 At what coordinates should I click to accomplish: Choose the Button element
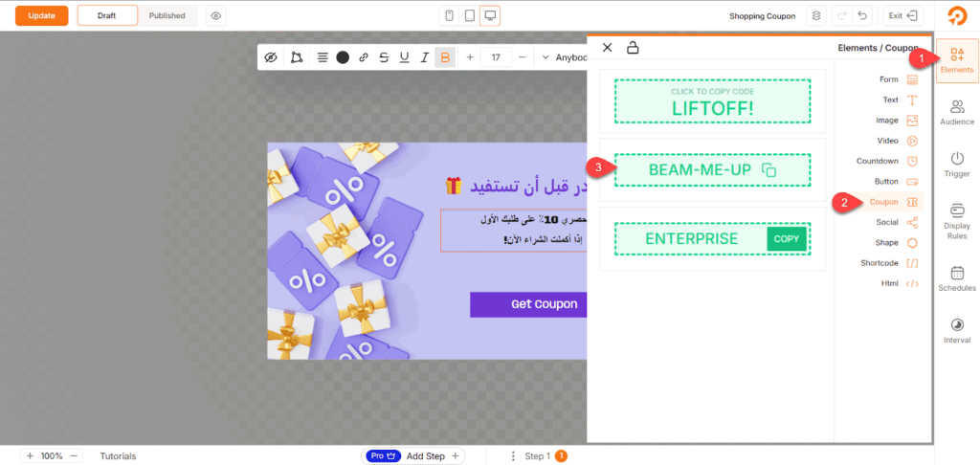click(x=895, y=181)
